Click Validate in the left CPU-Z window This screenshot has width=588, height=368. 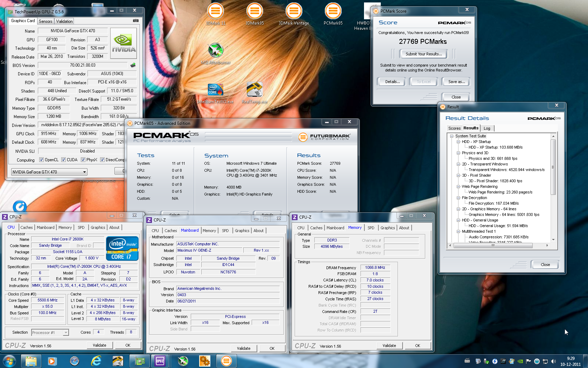(x=99, y=345)
